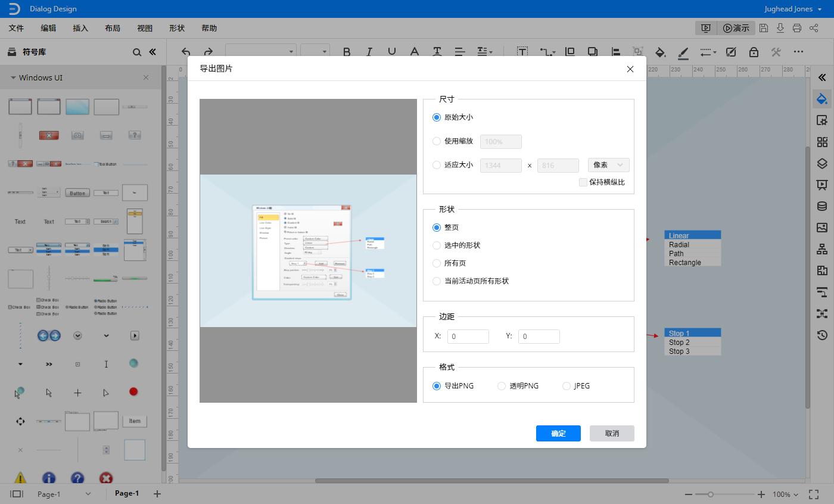Open the 像素 unit dropdown

coord(608,165)
